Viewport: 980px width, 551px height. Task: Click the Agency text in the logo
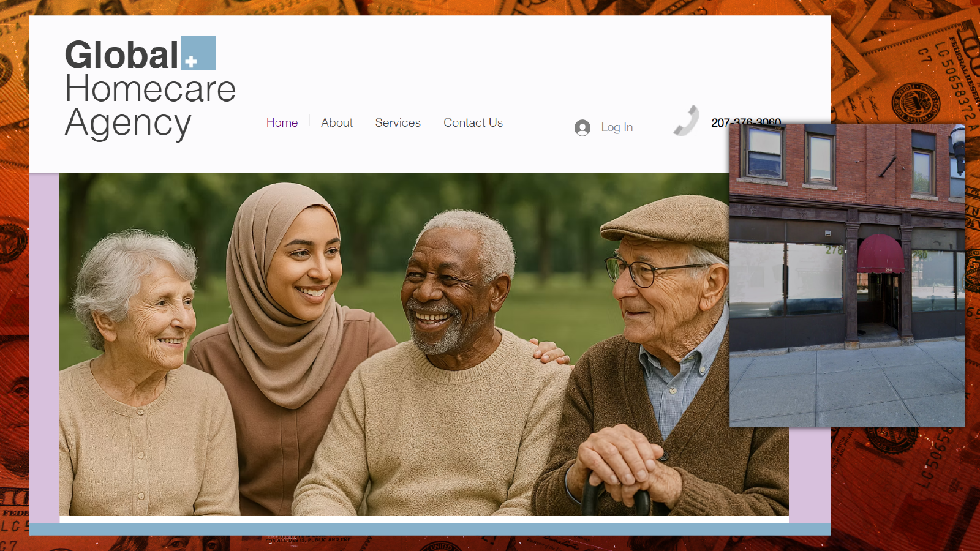click(128, 123)
